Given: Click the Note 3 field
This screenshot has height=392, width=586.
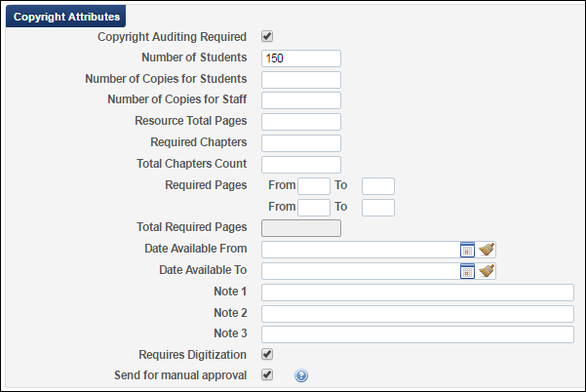Looking at the screenshot, I should pyautogui.click(x=418, y=334).
